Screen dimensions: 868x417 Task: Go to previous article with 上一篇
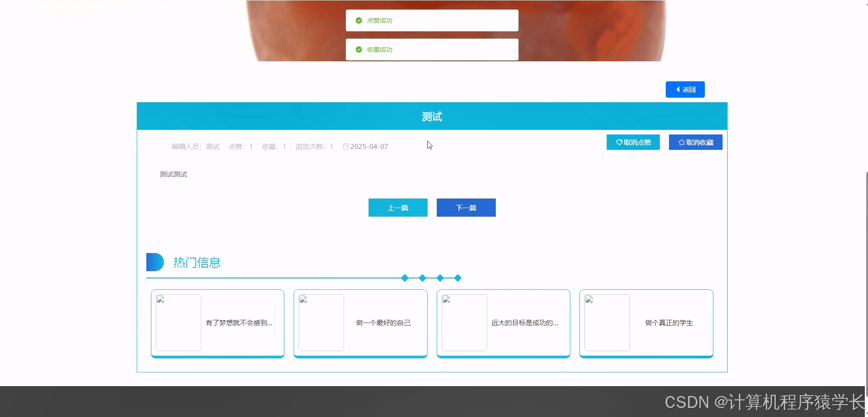(398, 208)
